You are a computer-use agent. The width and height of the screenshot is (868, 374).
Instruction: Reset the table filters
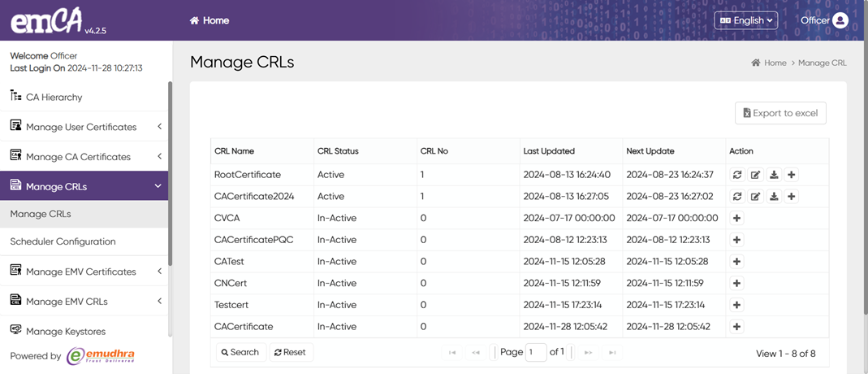tap(290, 352)
